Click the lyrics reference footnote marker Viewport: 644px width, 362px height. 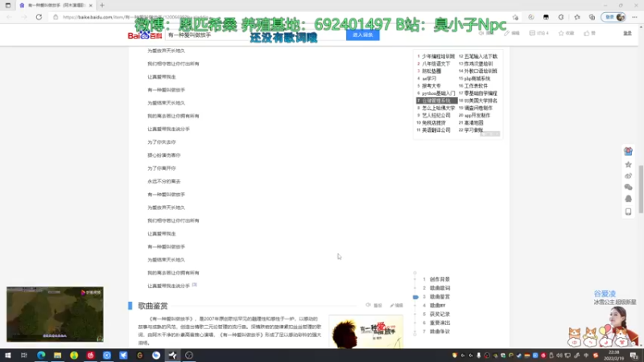[194, 285]
